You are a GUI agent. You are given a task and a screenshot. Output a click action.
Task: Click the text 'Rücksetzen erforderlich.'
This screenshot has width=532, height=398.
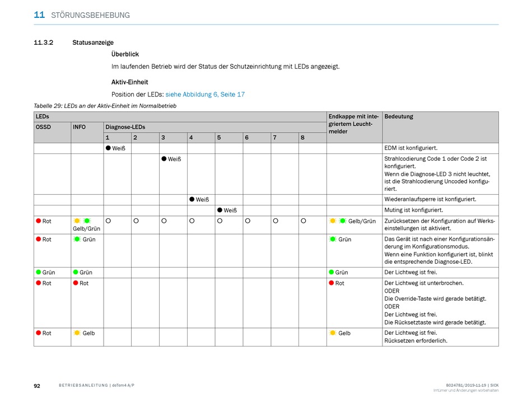click(x=416, y=341)
